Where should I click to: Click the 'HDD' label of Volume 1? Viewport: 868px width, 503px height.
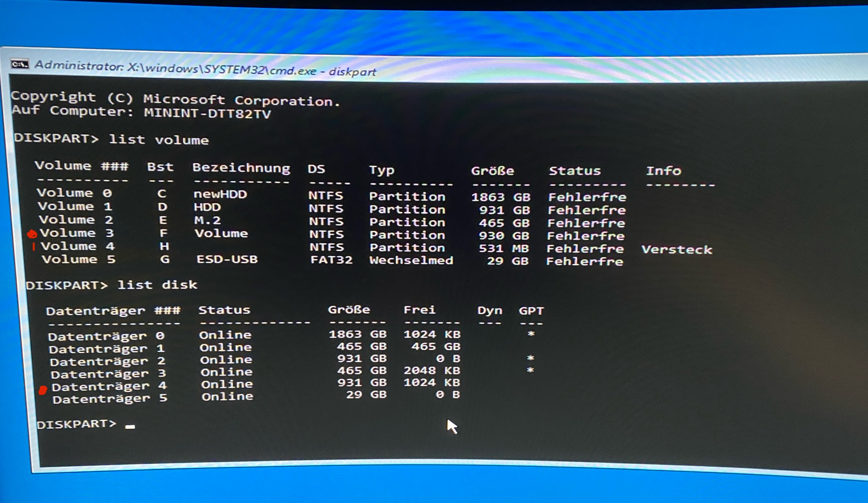pos(207,207)
